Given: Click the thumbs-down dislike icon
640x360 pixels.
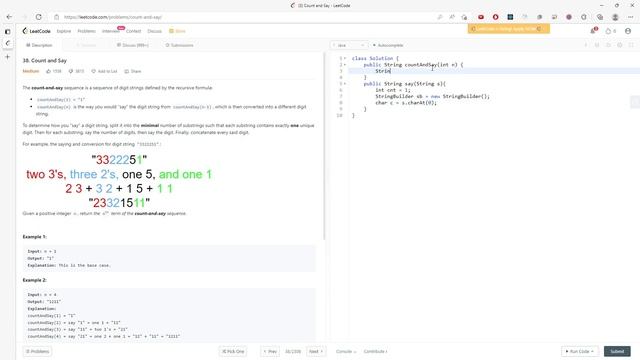Looking at the screenshot, I should click(71, 71).
